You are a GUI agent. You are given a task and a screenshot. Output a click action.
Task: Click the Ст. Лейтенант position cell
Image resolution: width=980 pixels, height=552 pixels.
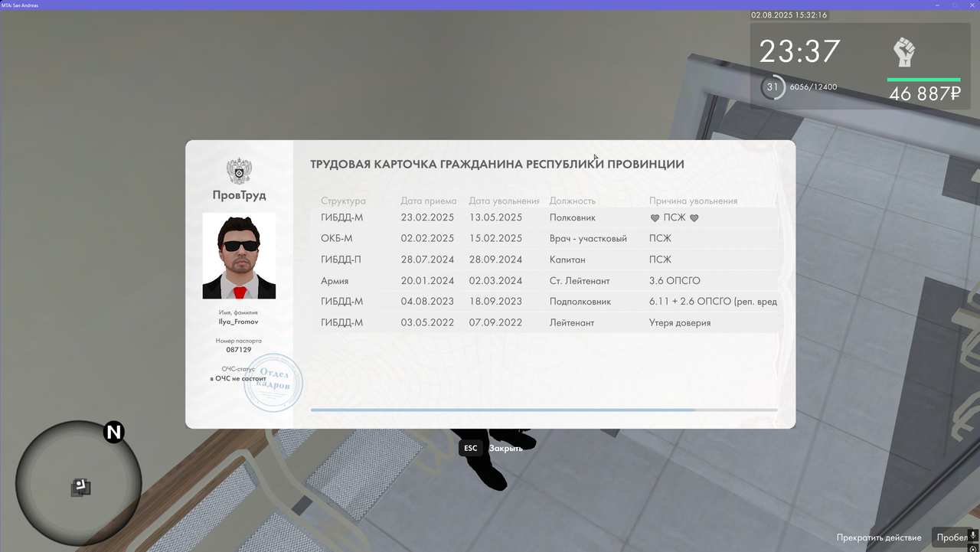tap(580, 281)
